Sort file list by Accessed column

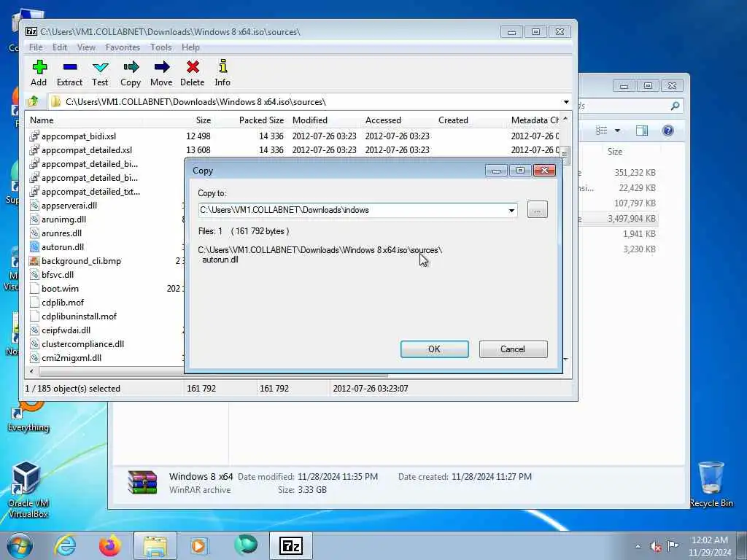383,120
